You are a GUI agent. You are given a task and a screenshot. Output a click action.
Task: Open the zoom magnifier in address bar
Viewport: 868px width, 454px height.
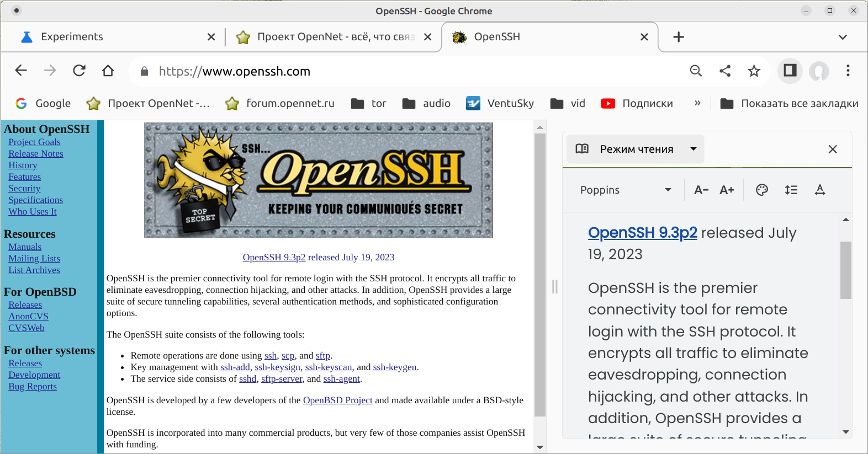pyautogui.click(x=696, y=71)
